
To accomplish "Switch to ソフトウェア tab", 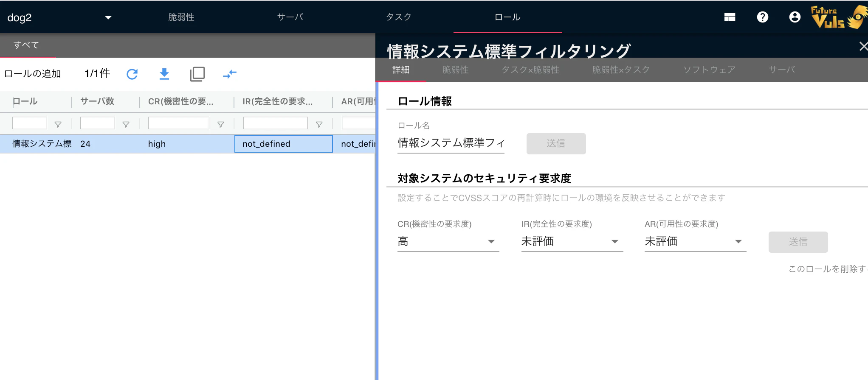I will [710, 70].
